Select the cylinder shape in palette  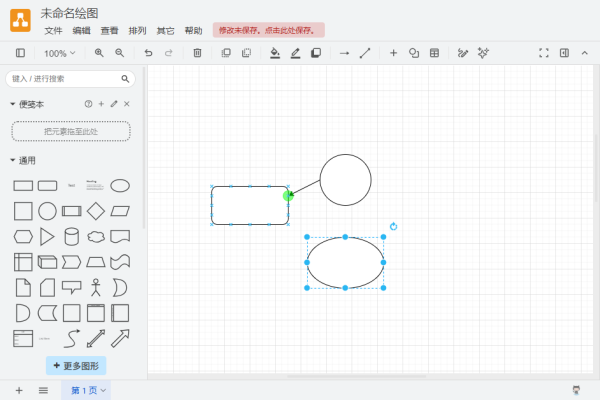(72, 237)
